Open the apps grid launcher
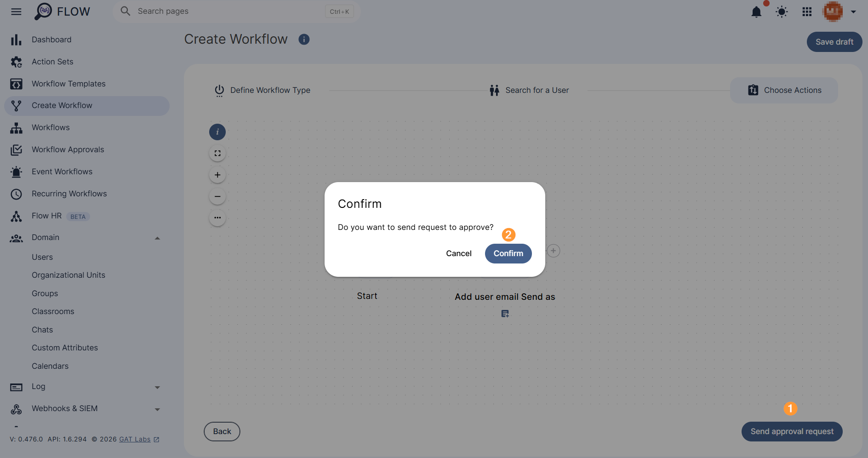Image resolution: width=868 pixels, height=458 pixels. click(807, 11)
